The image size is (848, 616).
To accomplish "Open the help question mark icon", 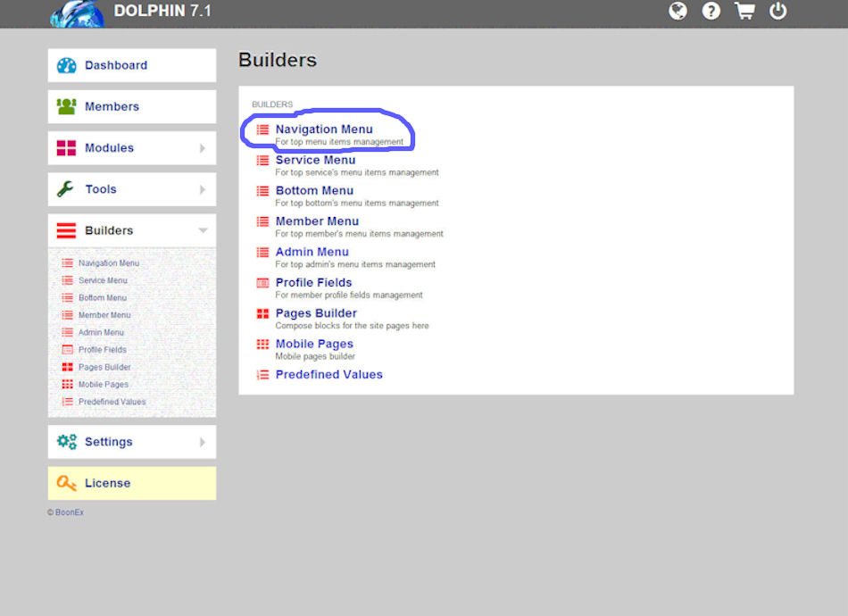I will coord(711,11).
